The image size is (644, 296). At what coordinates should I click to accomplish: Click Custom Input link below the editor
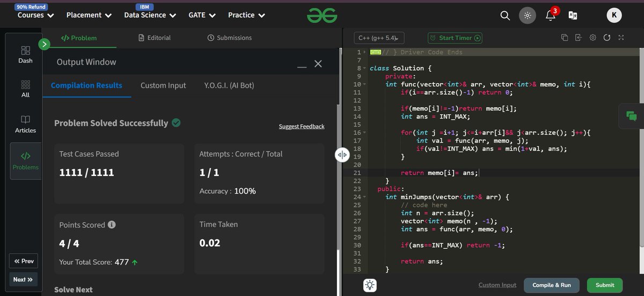click(x=497, y=285)
